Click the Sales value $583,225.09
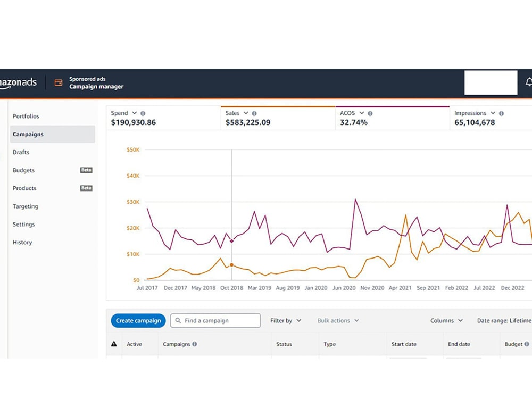 [248, 122]
